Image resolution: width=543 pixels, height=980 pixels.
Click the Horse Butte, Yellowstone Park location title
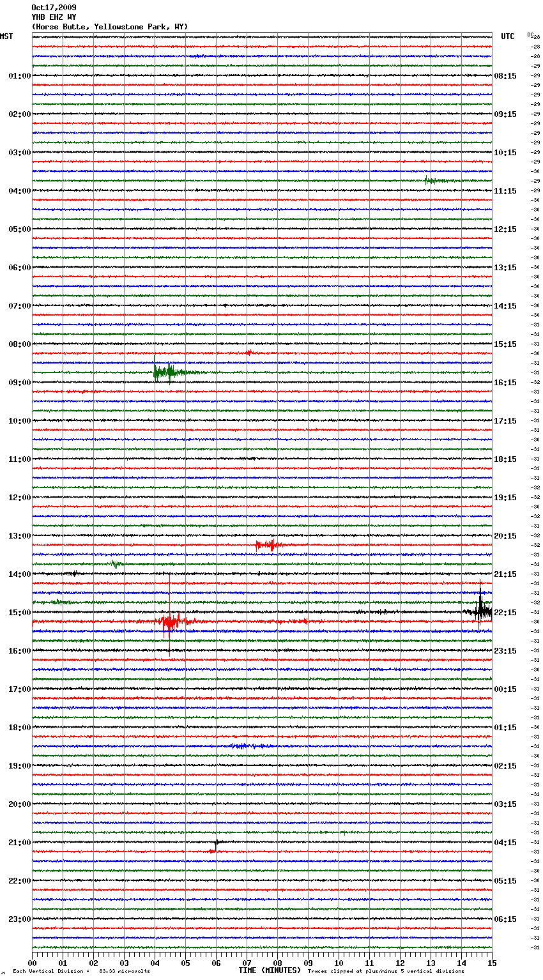(110, 27)
